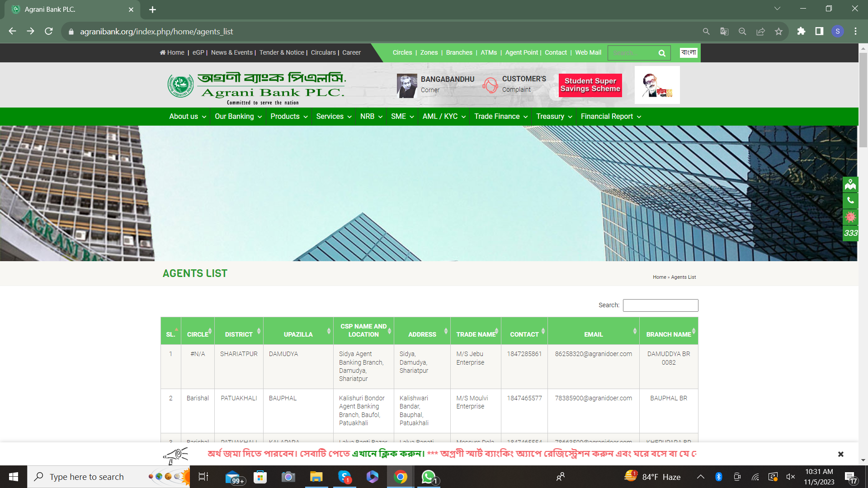Go back using the browser back arrow
The image size is (868, 488).
[x=13, y=31]
